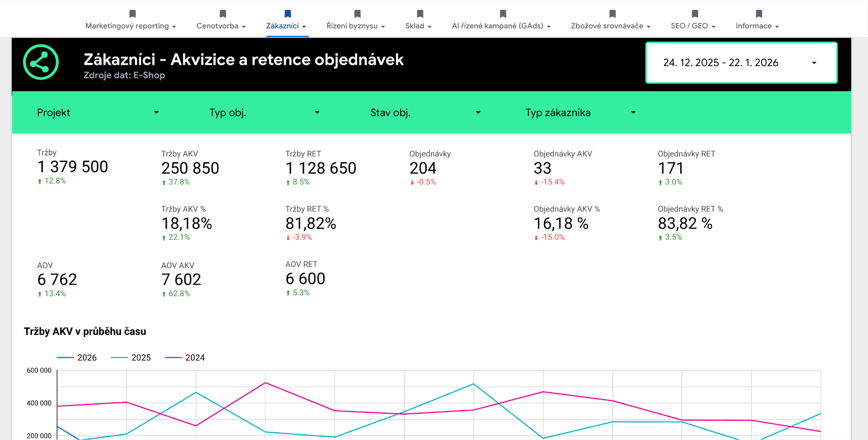
Task: Click bookmark icon above Sklad
Action: point(420,14)
